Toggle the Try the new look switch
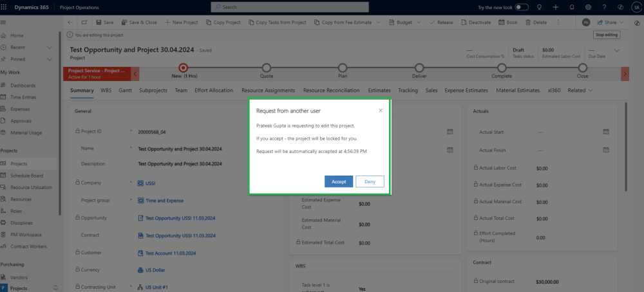This screenshot has height=292, width=644. click(x=522, y=7)
